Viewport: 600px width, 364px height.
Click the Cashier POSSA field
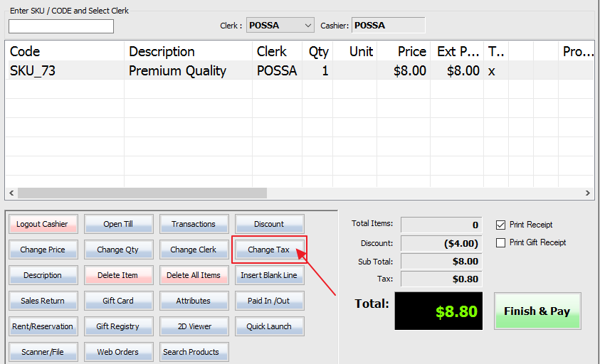(388, 25)
